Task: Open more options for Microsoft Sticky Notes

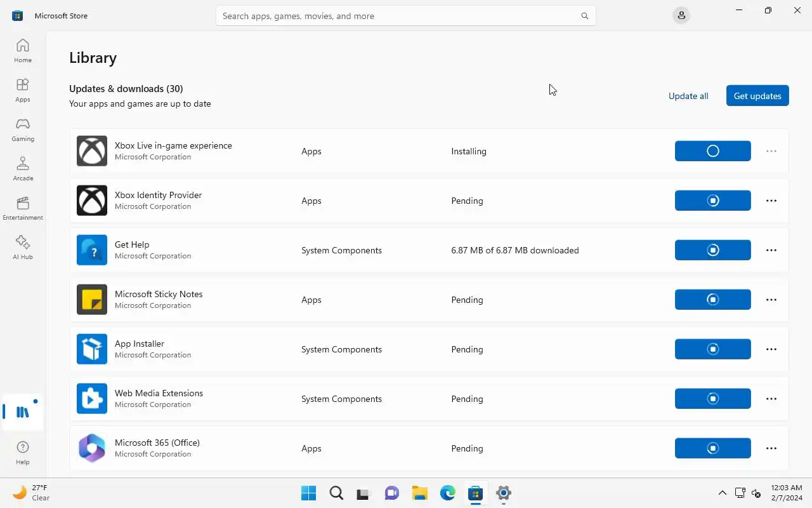Action: [x=771, y=300]
